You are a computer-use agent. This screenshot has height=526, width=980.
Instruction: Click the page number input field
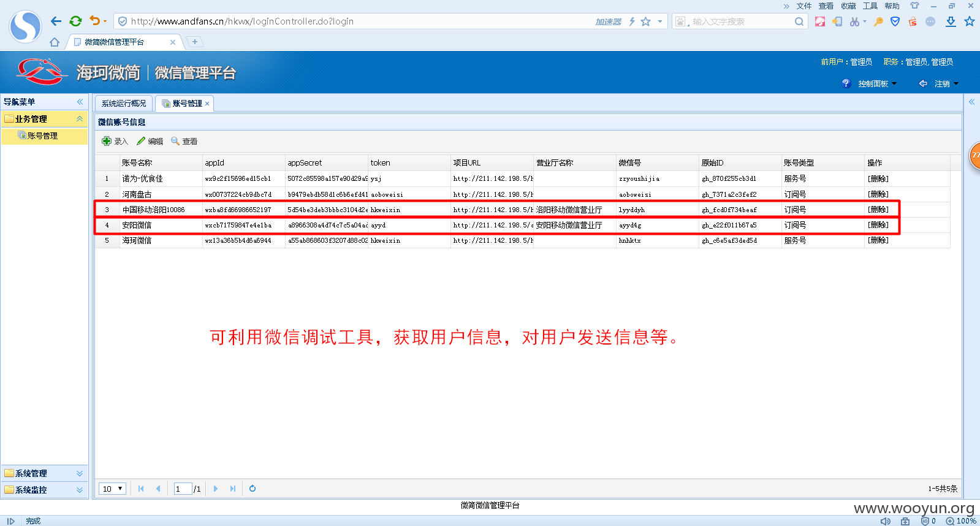[x=183, y=489]
